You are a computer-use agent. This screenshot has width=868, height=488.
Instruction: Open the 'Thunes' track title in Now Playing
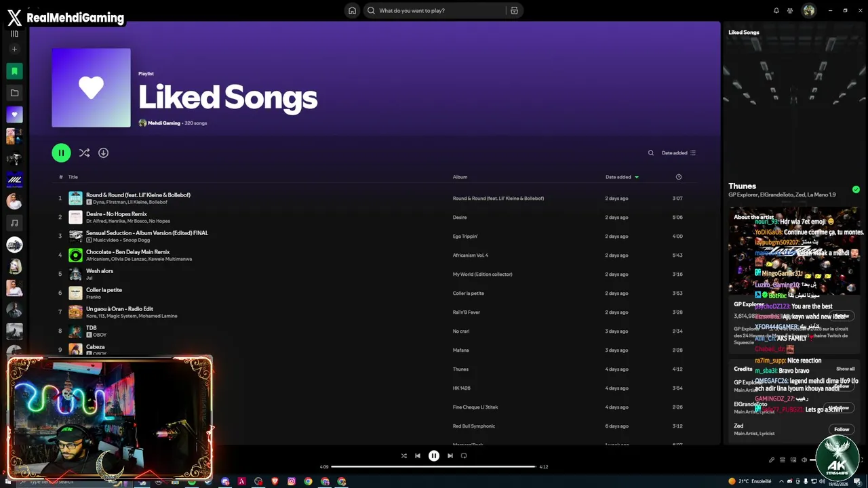pyautogui.click(x=742, y=186)
